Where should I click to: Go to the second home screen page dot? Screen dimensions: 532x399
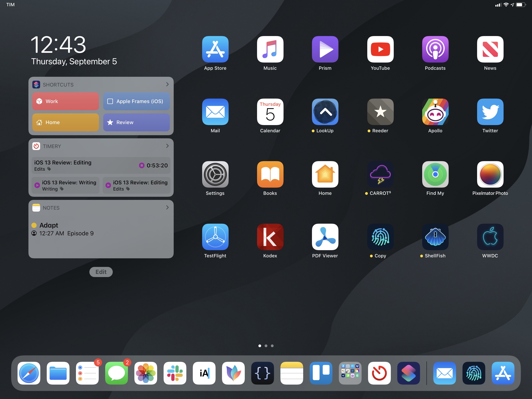266,346
